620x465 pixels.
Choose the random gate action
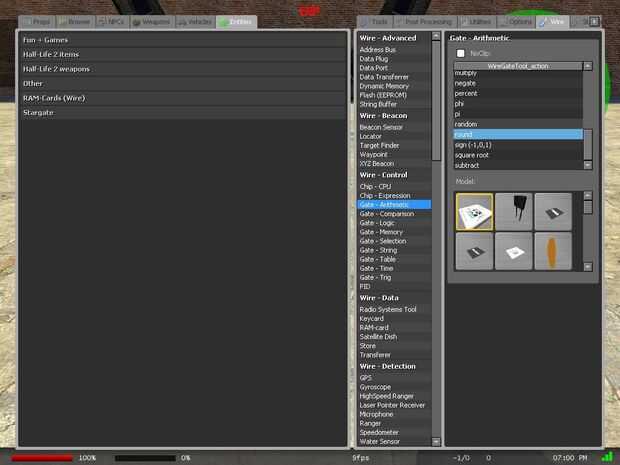(x=518, y=125)
